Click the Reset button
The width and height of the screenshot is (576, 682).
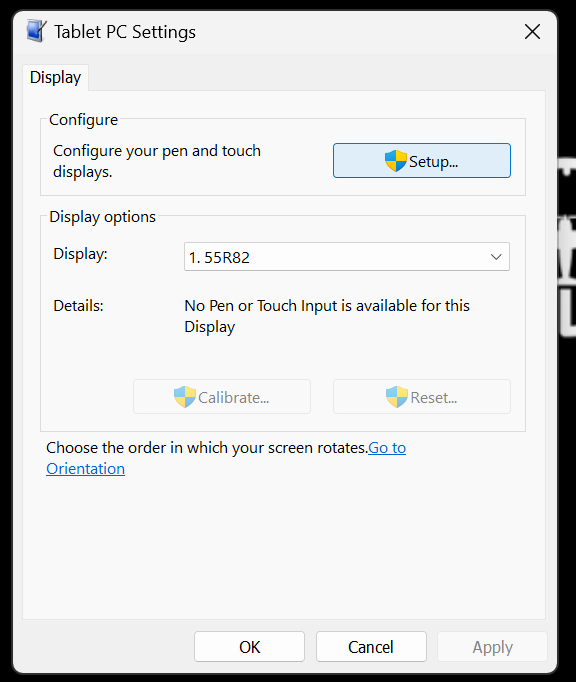click(x=422, y=397)
